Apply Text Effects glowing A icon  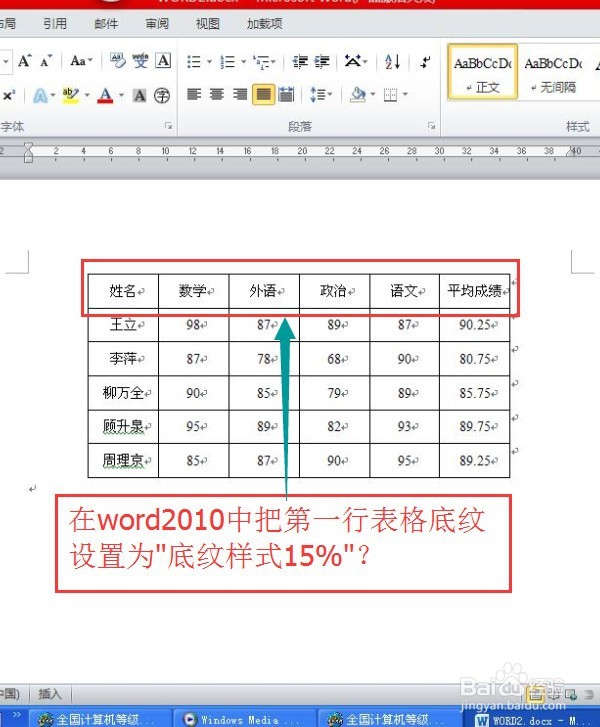click(40, 96)
